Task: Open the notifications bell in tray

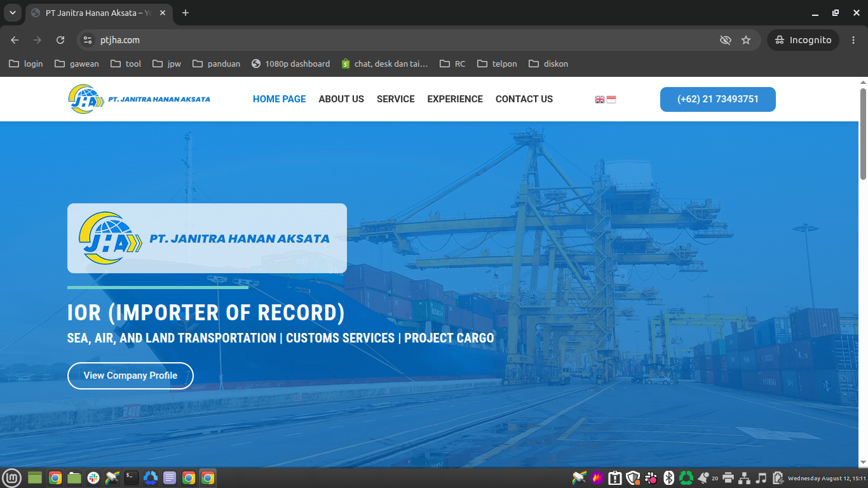Action: pos(704,478)
